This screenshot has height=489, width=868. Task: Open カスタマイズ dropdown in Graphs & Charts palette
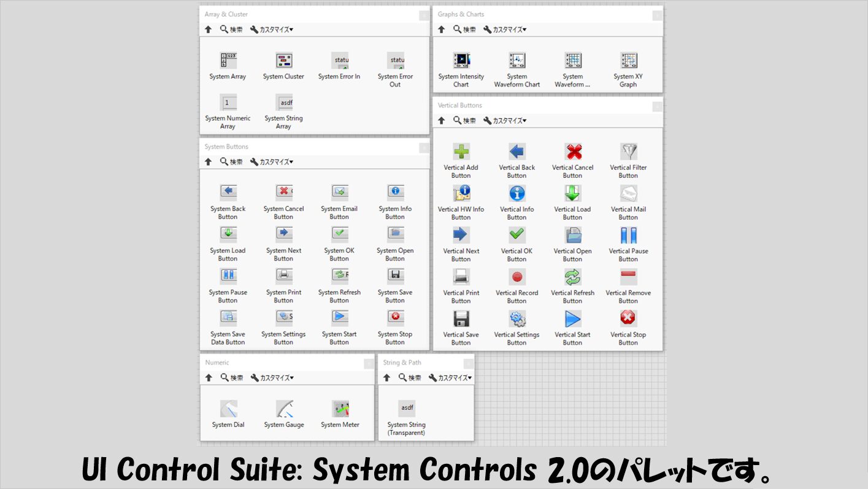click(x=505, y=29)
